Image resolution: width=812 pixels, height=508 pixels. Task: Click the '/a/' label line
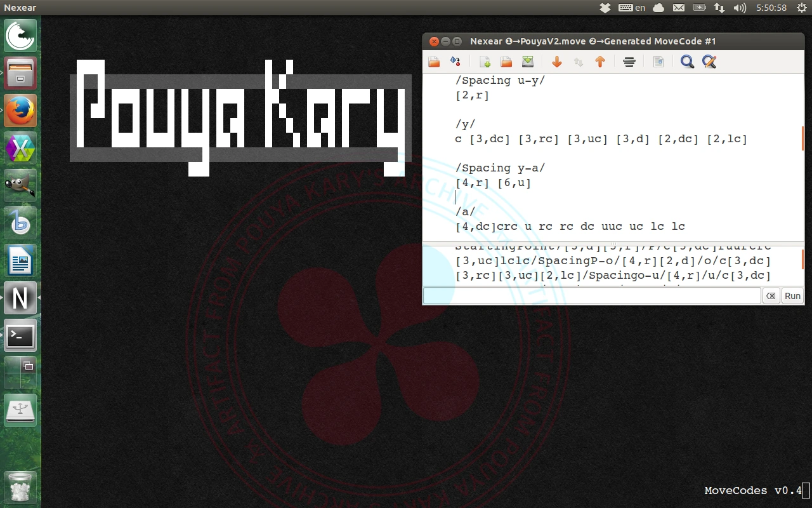coord(465,212)
